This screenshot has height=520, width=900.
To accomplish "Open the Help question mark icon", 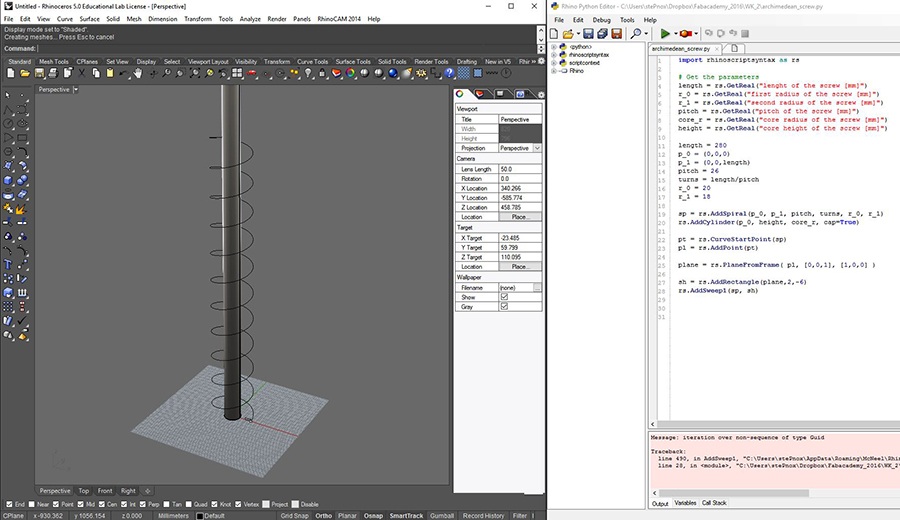I will 449,73.
